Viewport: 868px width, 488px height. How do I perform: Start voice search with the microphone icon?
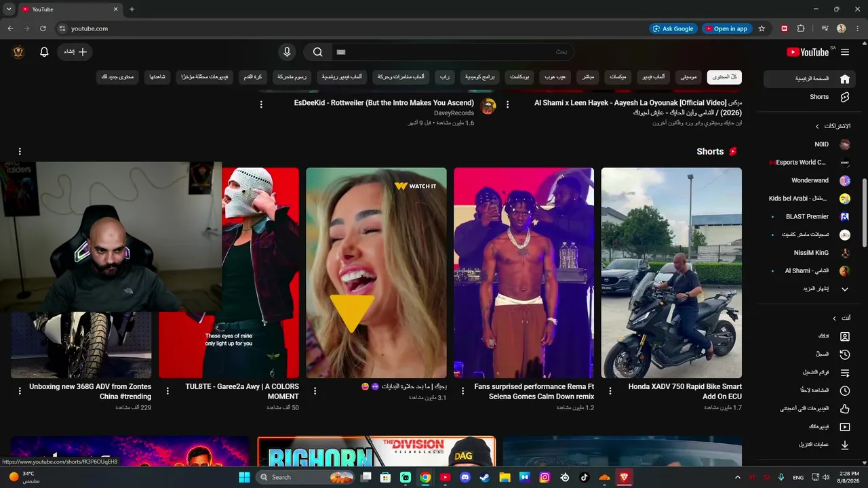[x=287, y=52]
